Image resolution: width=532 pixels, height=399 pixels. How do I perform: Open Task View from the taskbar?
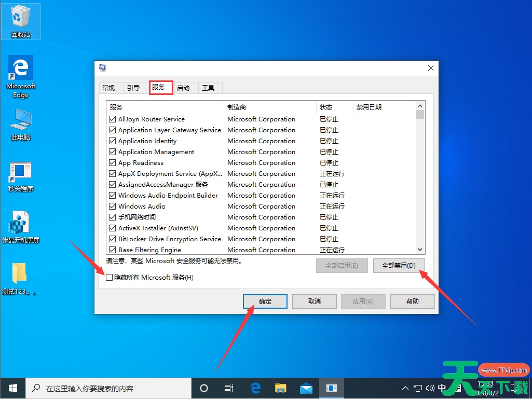[229, 388]
